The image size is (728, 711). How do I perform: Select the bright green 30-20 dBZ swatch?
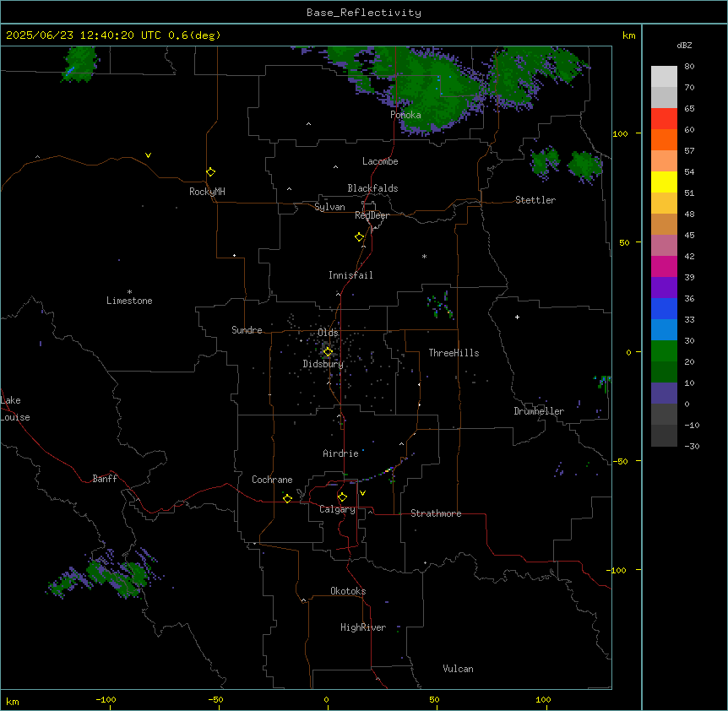[664, 351]
